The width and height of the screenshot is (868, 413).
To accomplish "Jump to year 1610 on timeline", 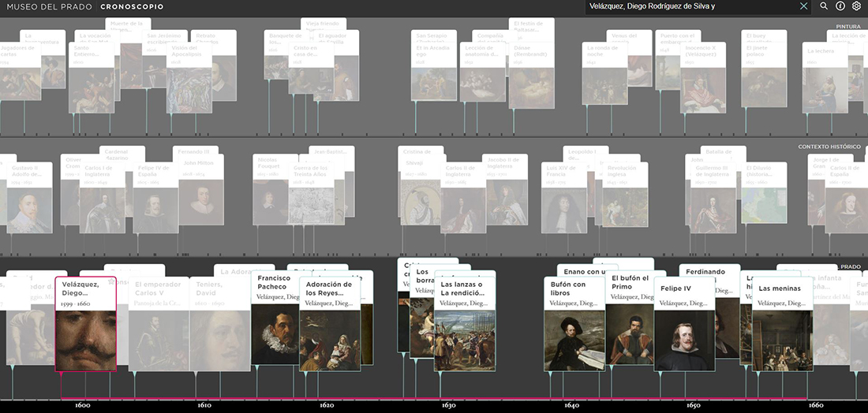I will coord(204,406).
